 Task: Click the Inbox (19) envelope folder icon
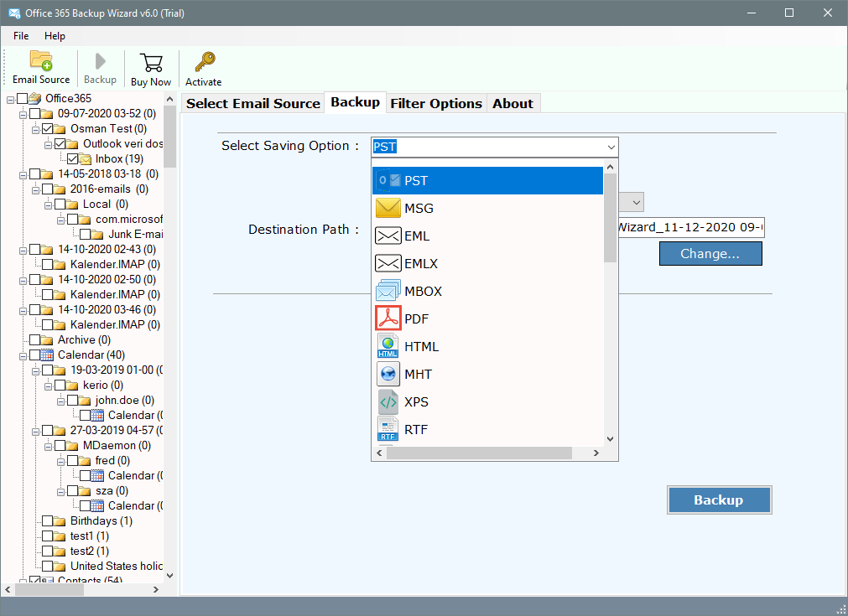coord(86,159)
